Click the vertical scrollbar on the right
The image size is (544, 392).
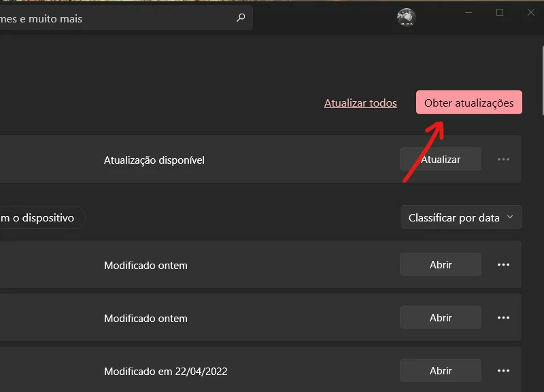pyautogui.click(x=543, y=80)
